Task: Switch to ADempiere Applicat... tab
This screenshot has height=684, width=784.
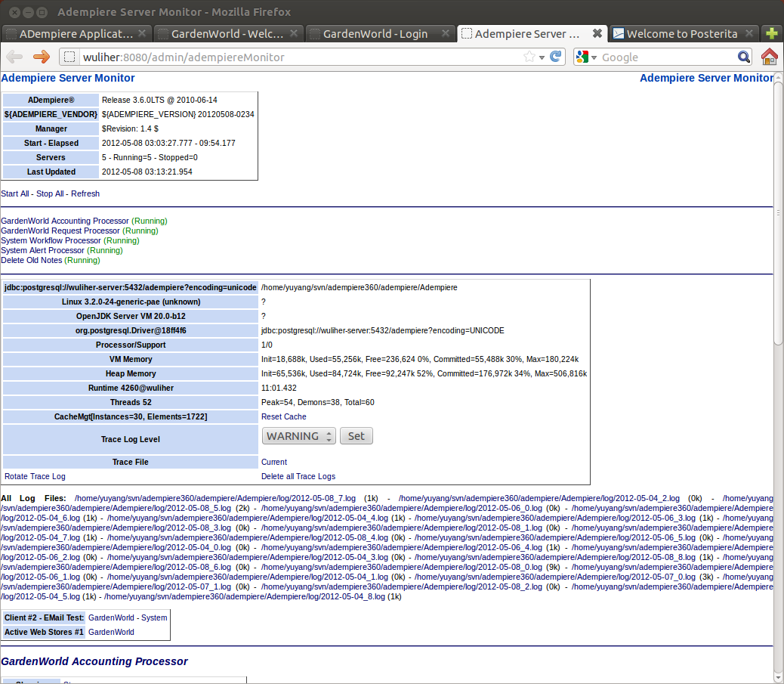Action: [x=76, y=33]
